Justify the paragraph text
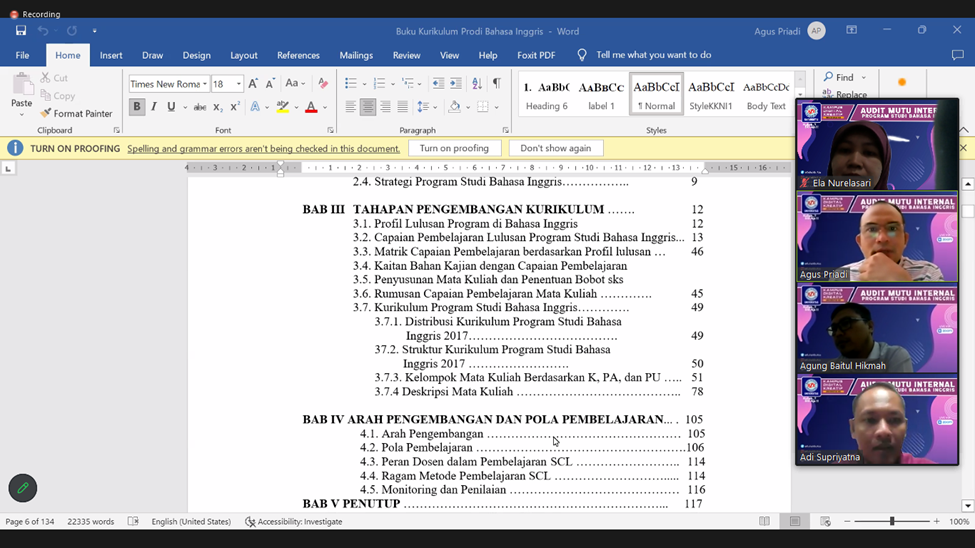The width and height of the screenshot is (975, 548). [402, 107]
